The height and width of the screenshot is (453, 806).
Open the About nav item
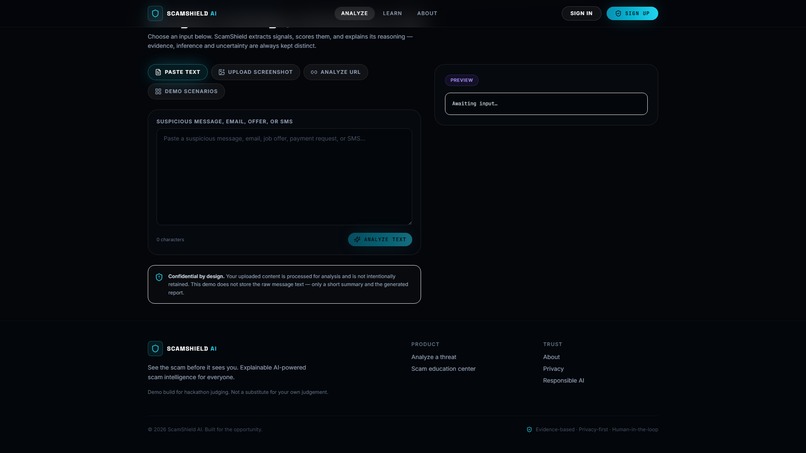tap(427, 13)
